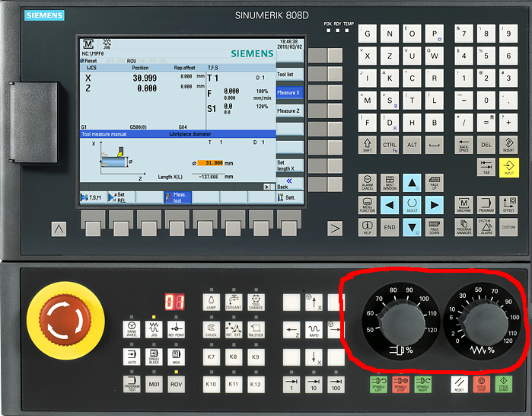Click the green SPINDLE RIGHT button
Viewport: 532px width, 416px height.
(x=422, y=384)
